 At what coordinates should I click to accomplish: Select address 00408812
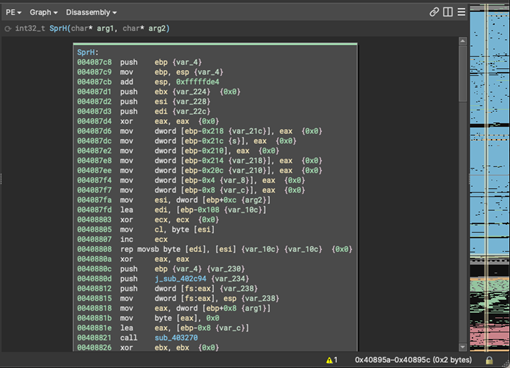(94, 289)
